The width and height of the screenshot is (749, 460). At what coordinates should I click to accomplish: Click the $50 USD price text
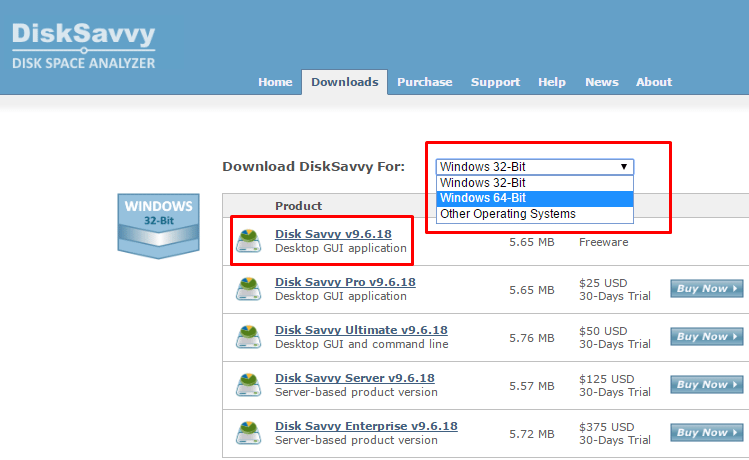(603, 331)
